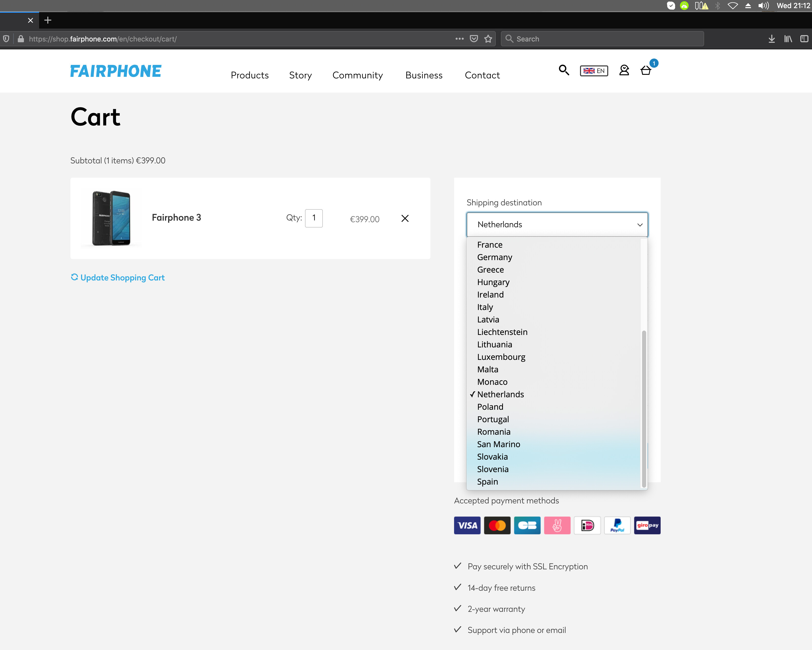Choose Malta as shipping destination
The height and width of the screenshot is (650, 812).
point(553,369)
